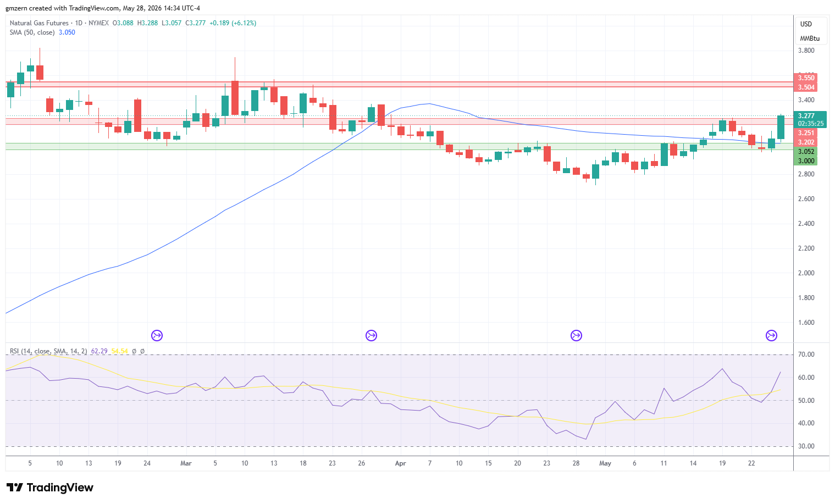835x504 pixels.
Task: Click the contract switch icon below late May
Action: tap(771, 335)
